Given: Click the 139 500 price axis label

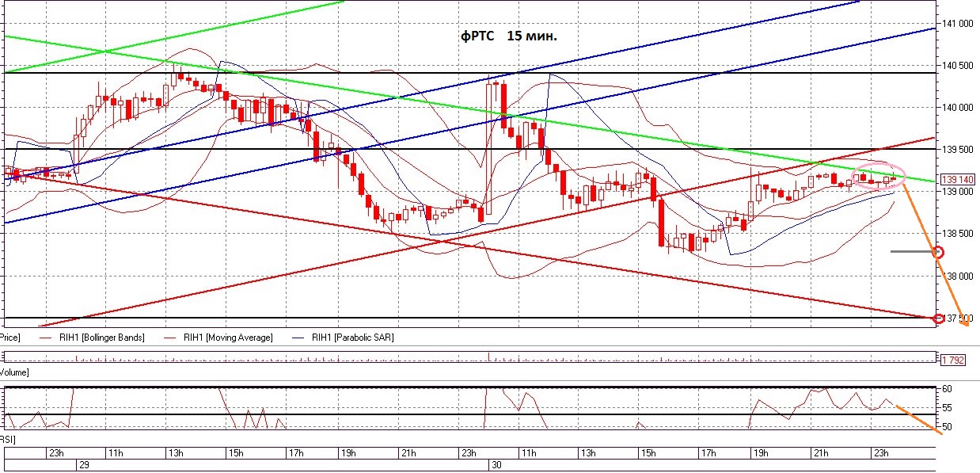Looking at the screenshot, I should (x=958, y=150).
